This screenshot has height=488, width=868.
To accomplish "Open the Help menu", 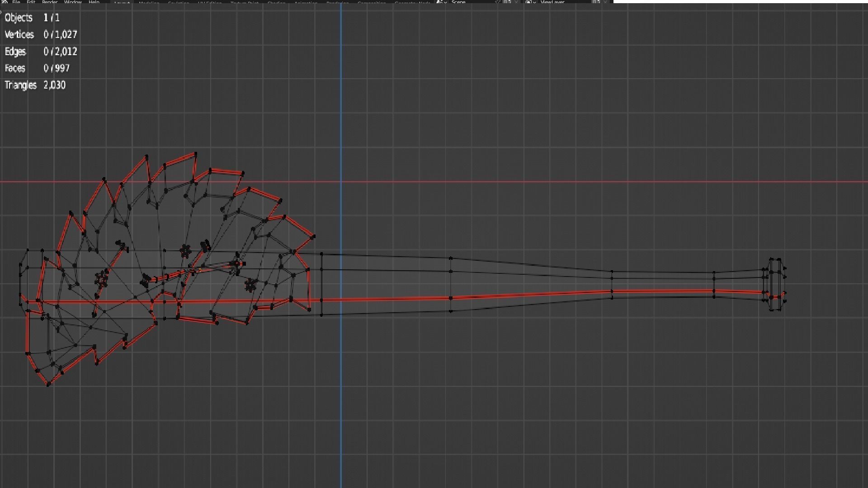I will pyautogui.click(x=94, y=2).
